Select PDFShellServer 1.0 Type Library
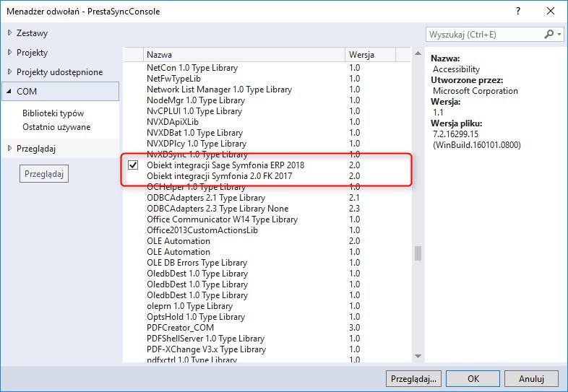The width and height of the screenshot is (568, 392). [x=267, y=339]
